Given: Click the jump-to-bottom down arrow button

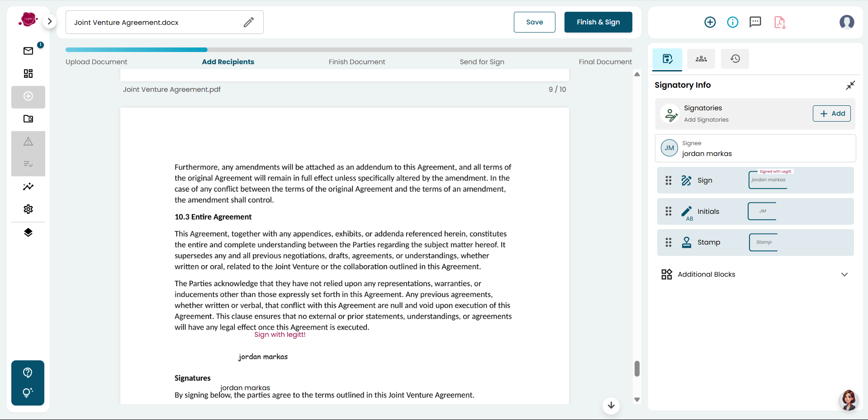Looking at the screenshot, I should point(611,405).
